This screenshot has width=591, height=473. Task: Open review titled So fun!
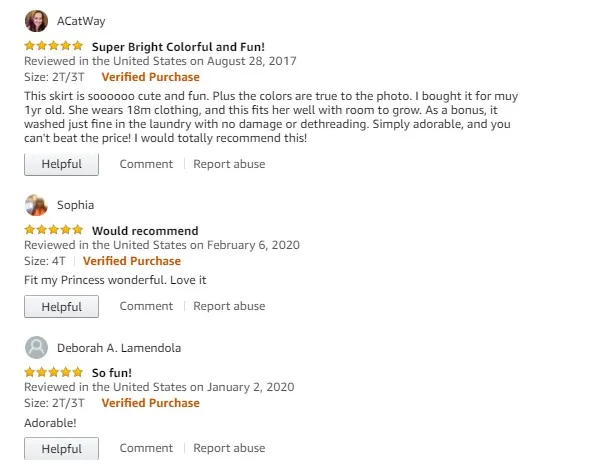pos(112,373)
